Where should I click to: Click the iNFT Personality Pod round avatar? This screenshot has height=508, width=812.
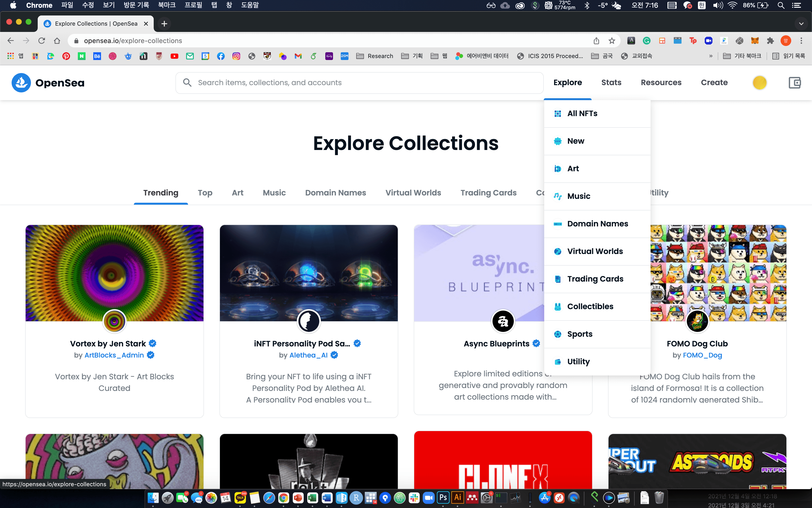[309, 321]
